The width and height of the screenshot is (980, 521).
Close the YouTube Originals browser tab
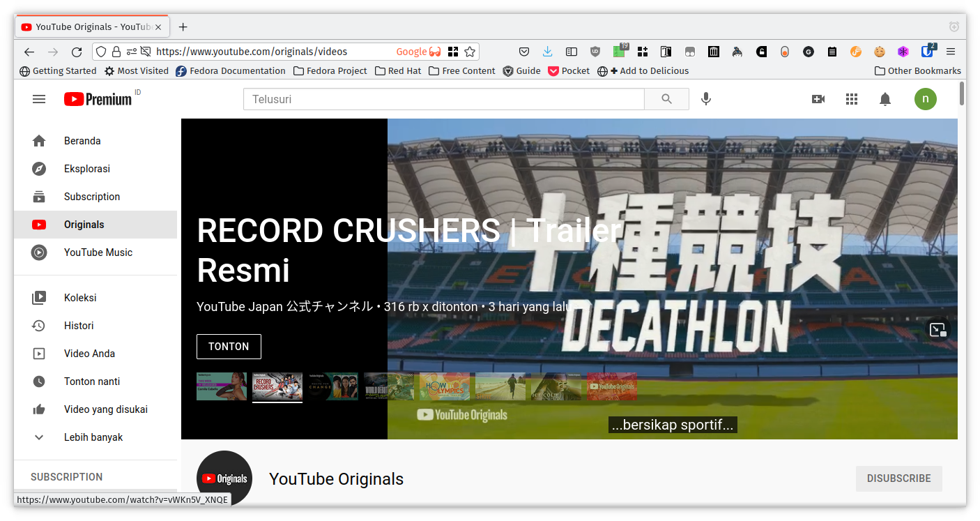(x=158, y=27)
